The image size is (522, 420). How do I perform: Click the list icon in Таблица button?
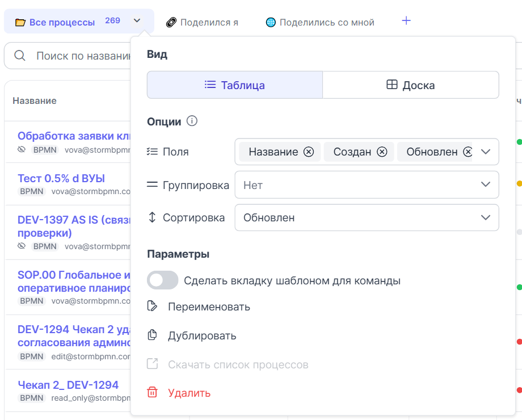[210, 85]
